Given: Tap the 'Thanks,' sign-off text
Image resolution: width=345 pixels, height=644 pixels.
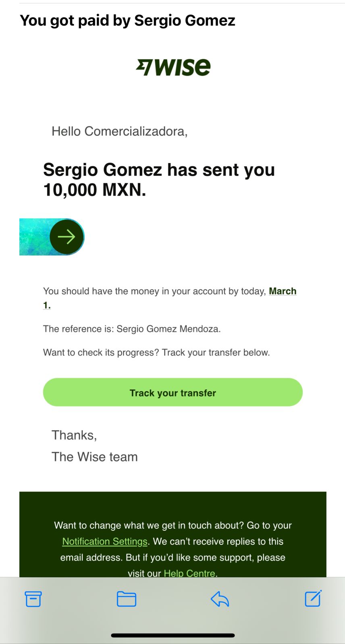Looking at the screenshot, I should coord(74,435).
